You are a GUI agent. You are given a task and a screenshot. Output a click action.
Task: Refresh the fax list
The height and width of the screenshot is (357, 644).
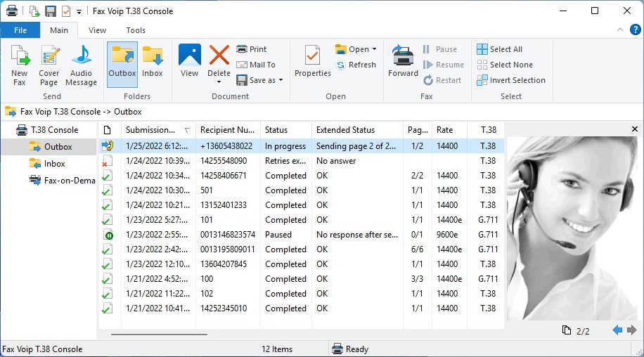pos(356,65)
